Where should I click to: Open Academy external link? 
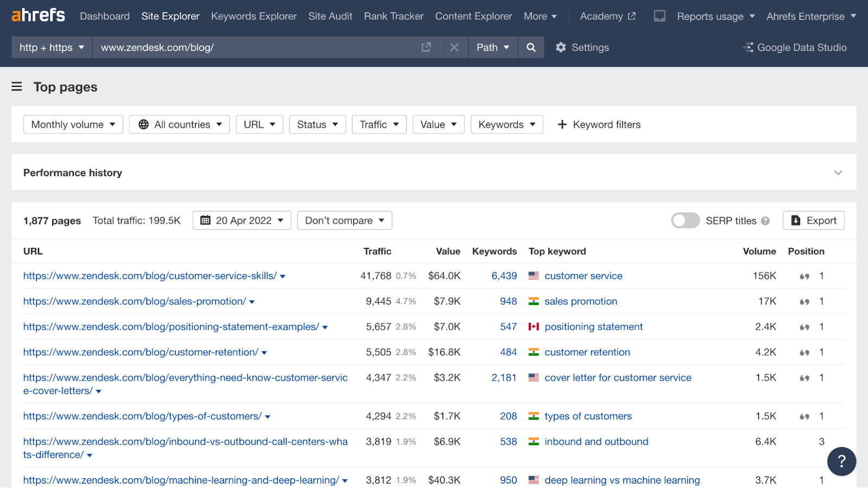(608, 16)
